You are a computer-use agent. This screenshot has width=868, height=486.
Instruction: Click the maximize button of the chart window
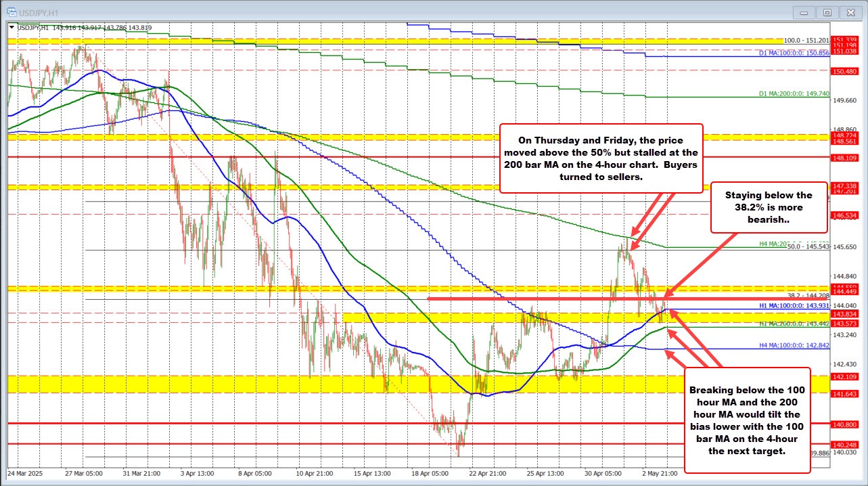827,12
